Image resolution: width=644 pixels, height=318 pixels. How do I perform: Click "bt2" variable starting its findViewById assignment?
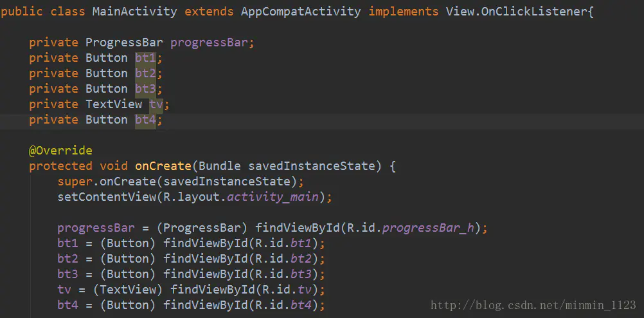coord(67,259)
